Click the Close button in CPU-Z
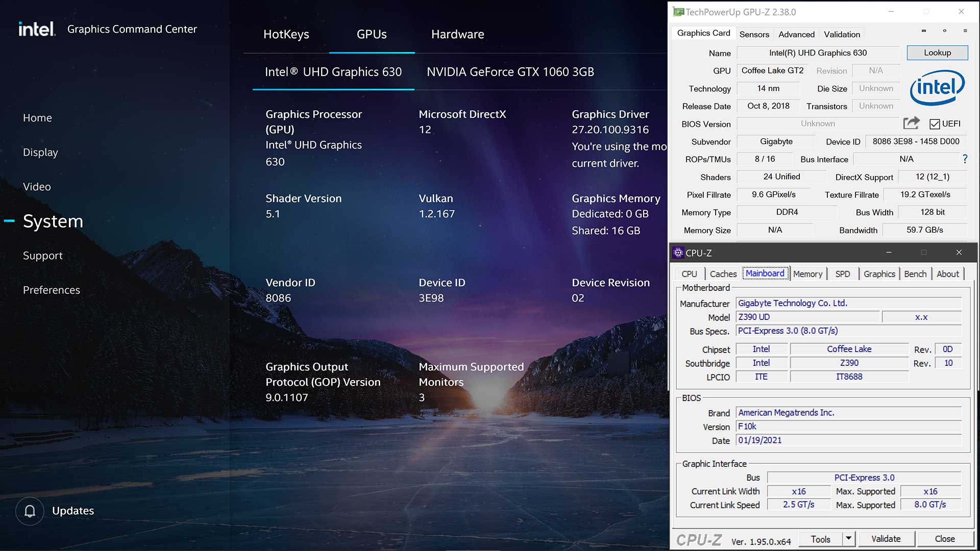 (x=945, y=539)
